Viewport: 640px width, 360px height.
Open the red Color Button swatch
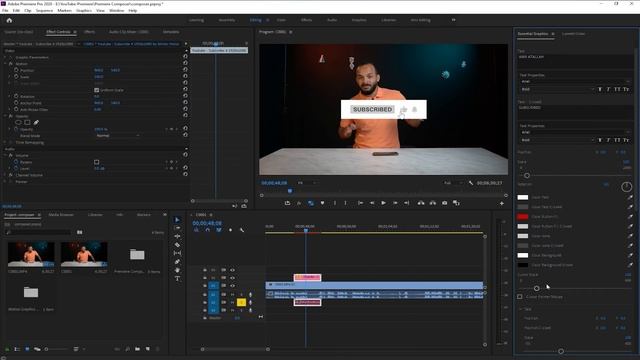click(x=522, y=216)
